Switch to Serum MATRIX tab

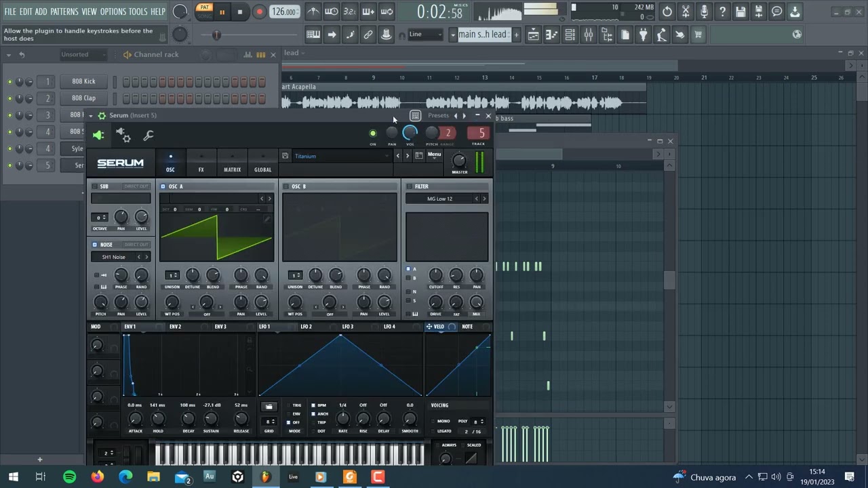232,163
